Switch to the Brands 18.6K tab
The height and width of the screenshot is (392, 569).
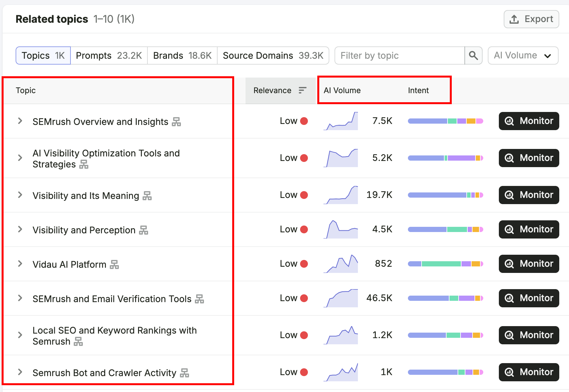point(182,55)
